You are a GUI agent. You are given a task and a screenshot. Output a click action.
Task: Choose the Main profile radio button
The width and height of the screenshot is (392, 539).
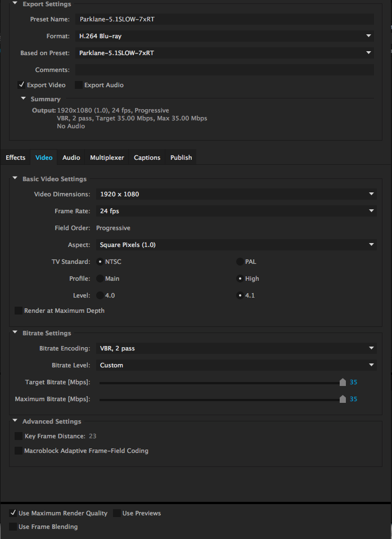click(100, 279)
